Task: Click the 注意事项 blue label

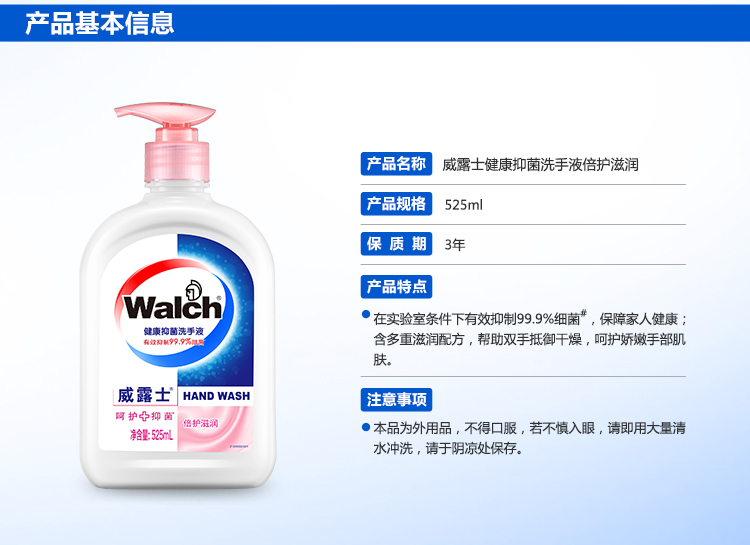Action: 396,400
